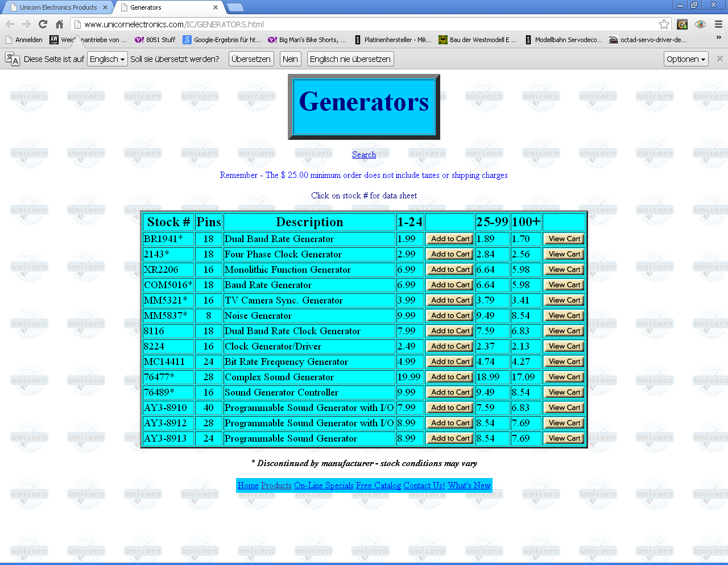
Task: Add 8224 Clock Generator/Driver to cart
Action: 450,346
